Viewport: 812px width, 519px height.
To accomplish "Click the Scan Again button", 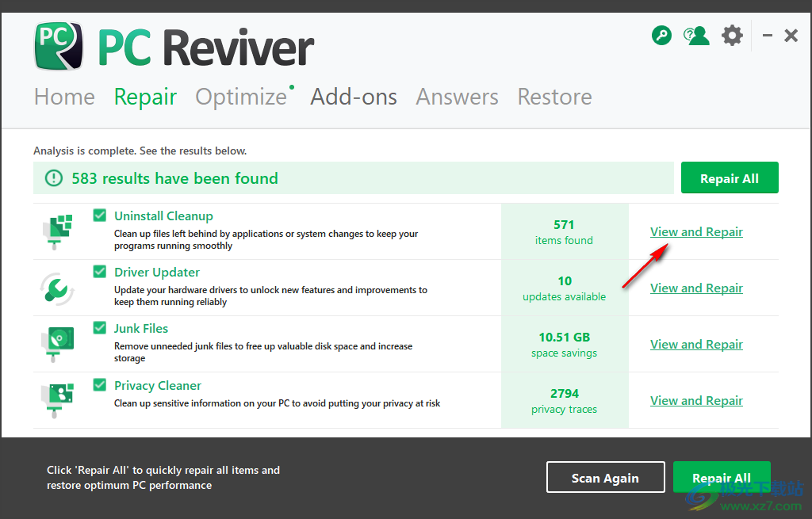I will point(605,477).
